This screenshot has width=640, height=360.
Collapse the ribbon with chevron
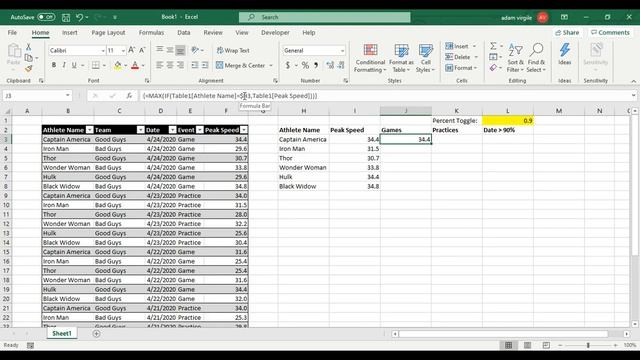(x=633, y=81)
